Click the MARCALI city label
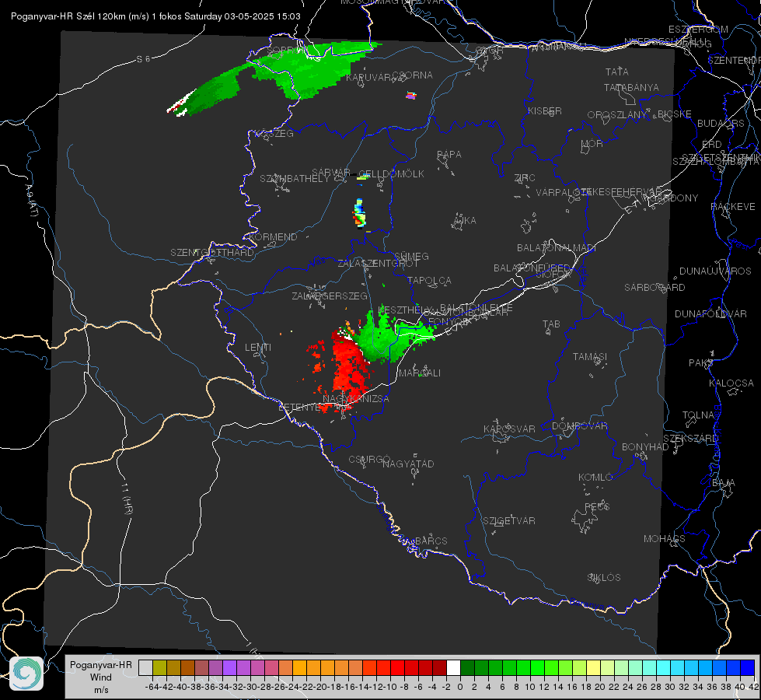The width and height of the screenshot is (761, 700). (420, 373)
